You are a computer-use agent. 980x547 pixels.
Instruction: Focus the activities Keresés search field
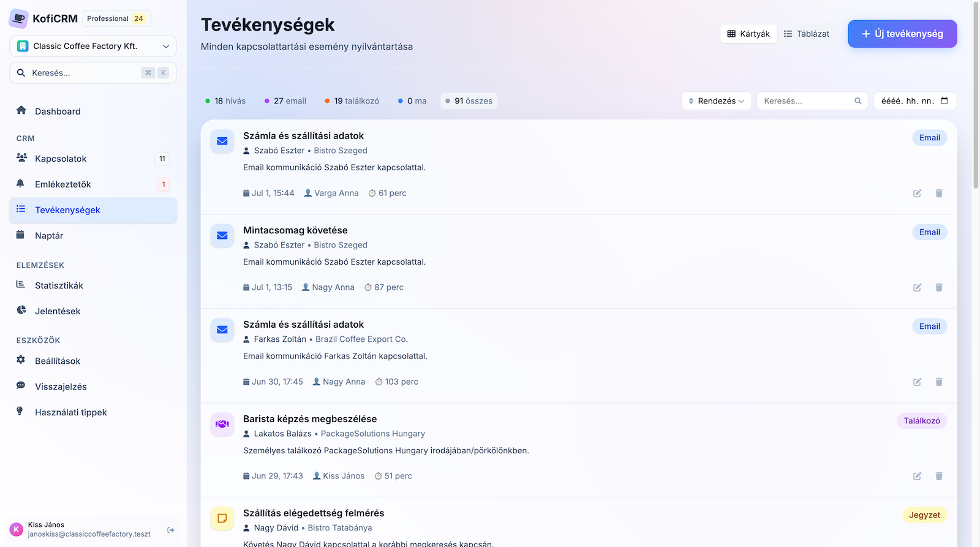(812, 101)
